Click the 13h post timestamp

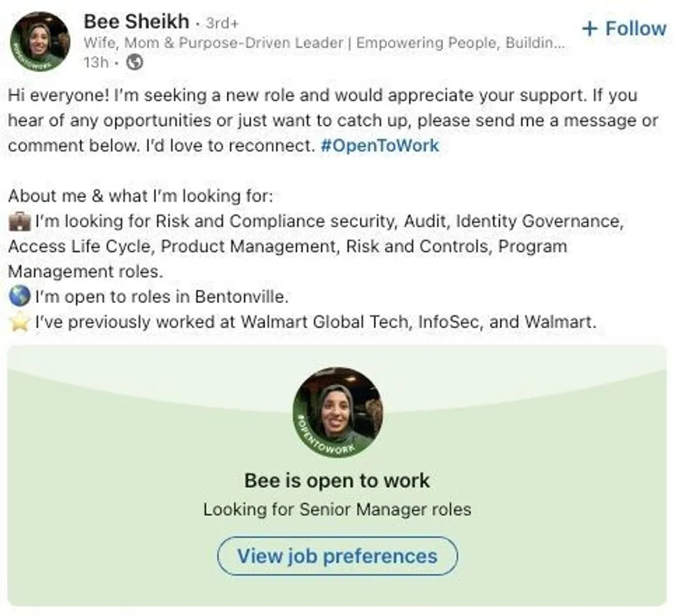pos(96,62)
